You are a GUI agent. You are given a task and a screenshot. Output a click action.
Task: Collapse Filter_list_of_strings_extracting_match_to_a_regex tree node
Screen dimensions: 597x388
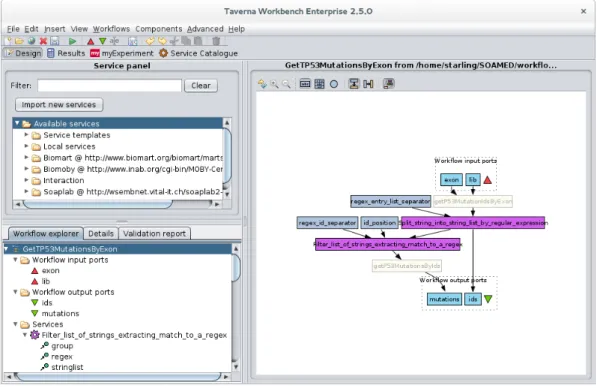coord(25,335)
